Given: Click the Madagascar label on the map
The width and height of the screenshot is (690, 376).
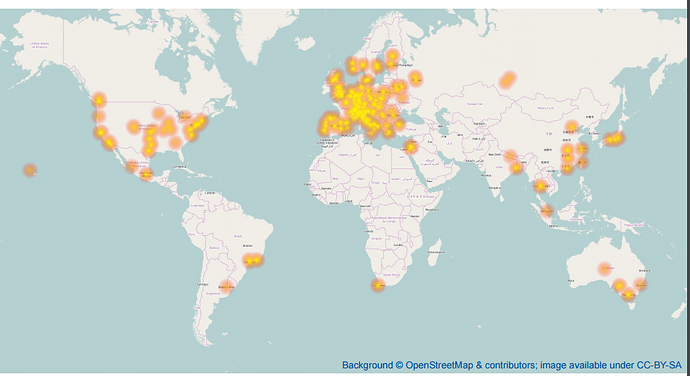Looking at the screenshot, I should [x=436, y=252].
